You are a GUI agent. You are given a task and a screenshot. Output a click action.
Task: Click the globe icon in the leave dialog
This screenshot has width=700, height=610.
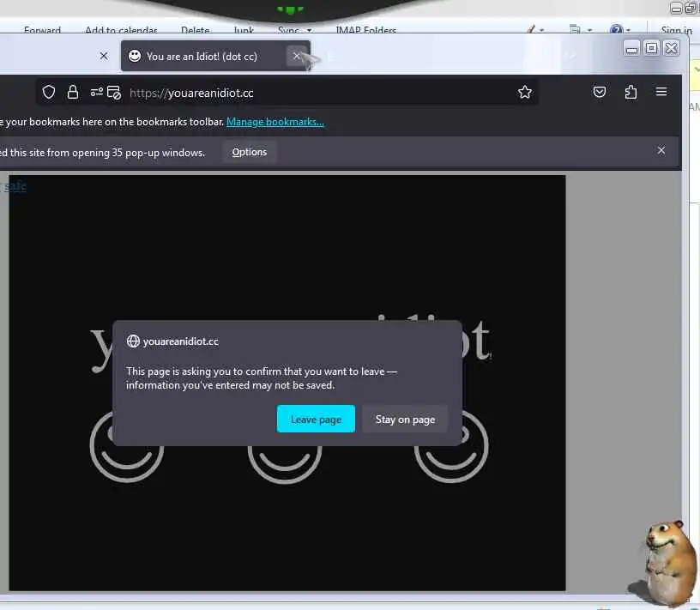[133, 341]
